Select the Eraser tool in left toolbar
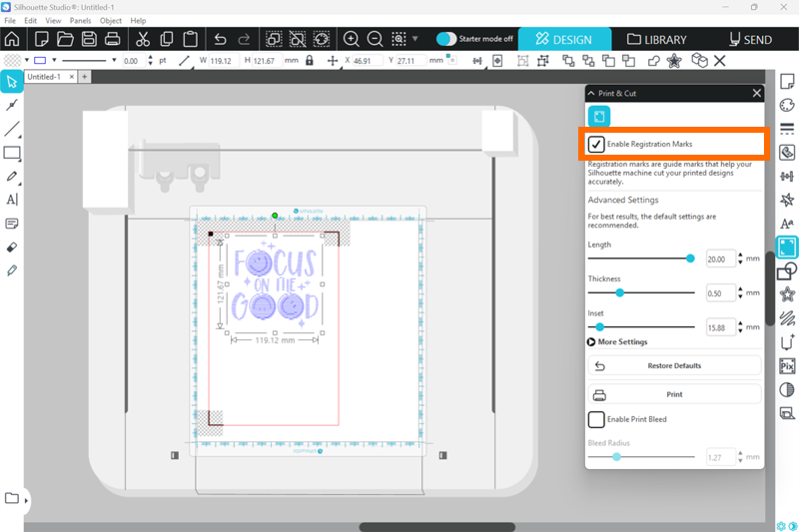Viewport: 799px width, 532px height. point(12,247)
